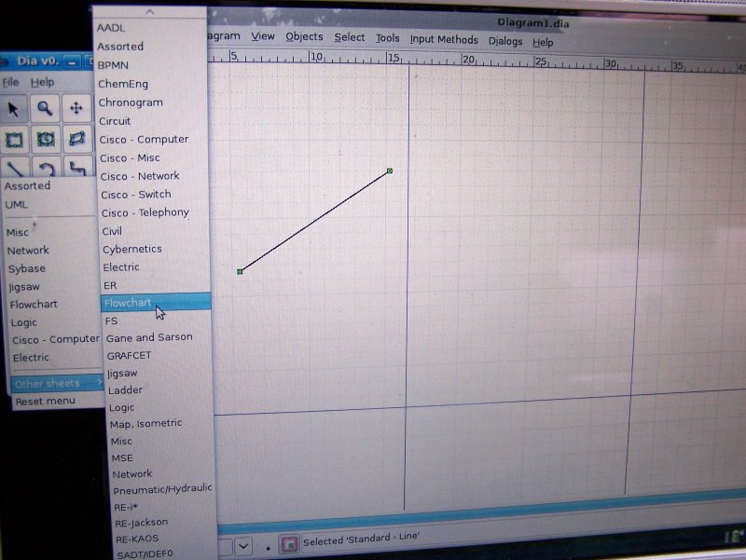The image size is (746, 560).
Task: Pick the UML sheet from the list
Action: point(17,204)
